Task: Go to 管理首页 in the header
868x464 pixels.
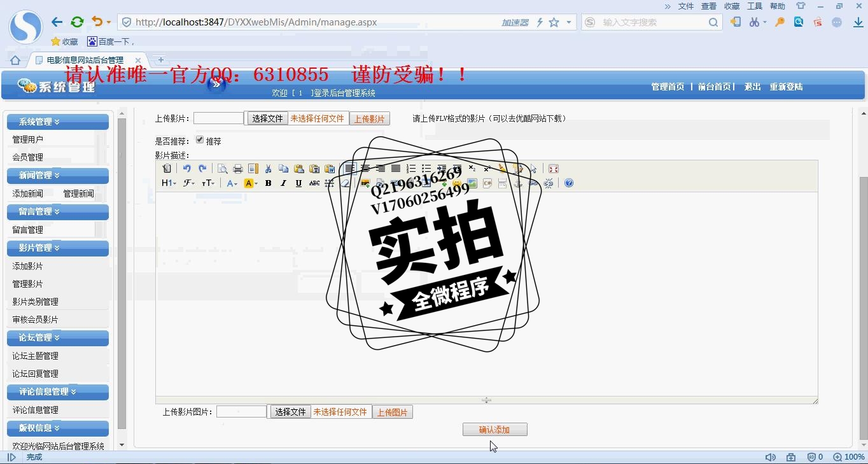Action: pyautogui.click(x=668, y=87)
